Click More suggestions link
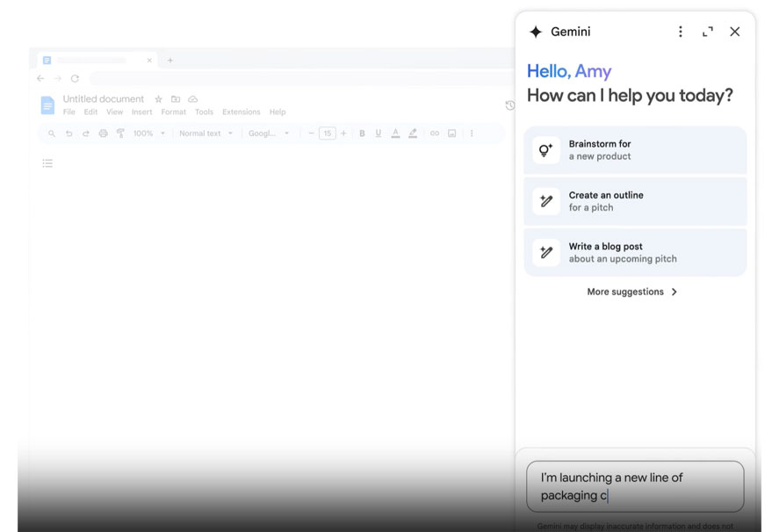772x532 pixels. pos(632,291)
